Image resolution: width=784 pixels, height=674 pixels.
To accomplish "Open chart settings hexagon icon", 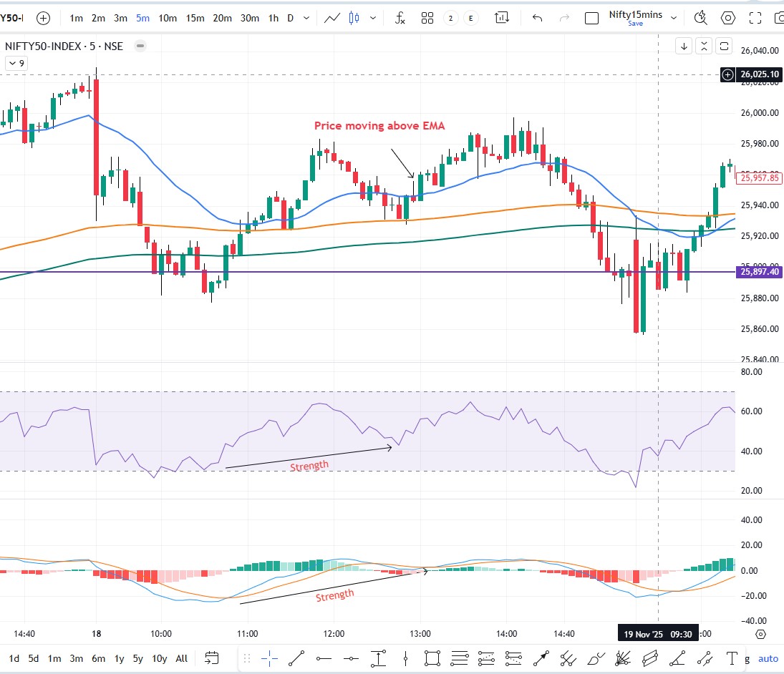I will (x=728, y=19).
